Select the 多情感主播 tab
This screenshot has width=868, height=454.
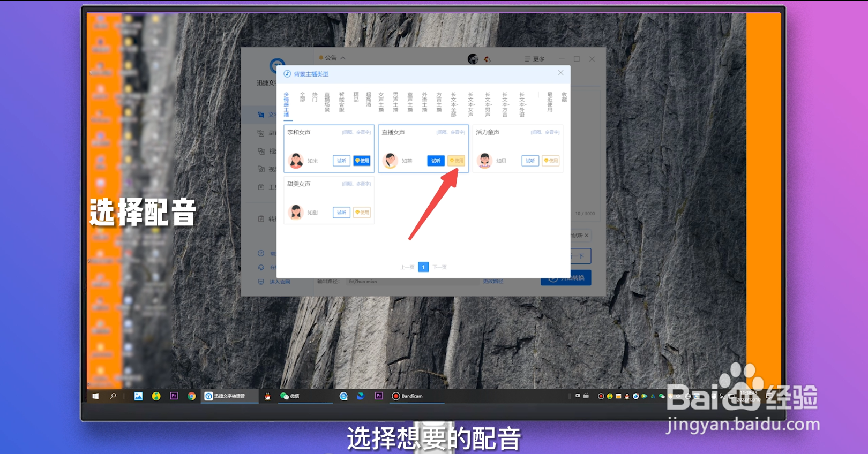click(286, 104)
